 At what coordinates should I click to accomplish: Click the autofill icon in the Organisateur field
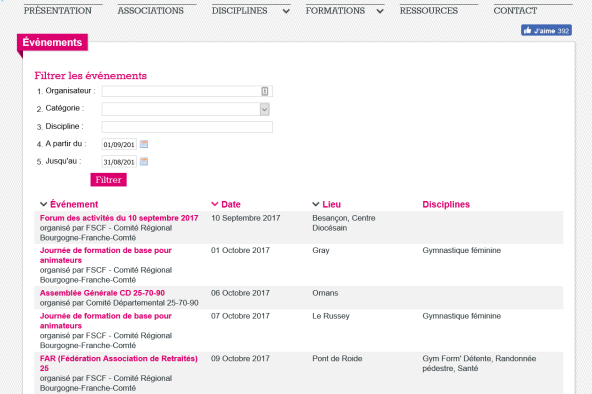pos(265,91)
